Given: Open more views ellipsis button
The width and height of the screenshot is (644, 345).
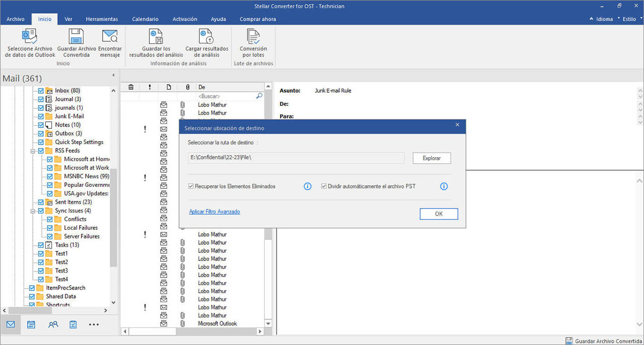Looking at the screenshot, I should pyautogui.click(x=94, y=325).
